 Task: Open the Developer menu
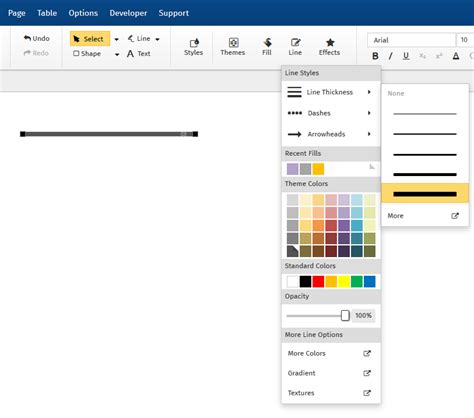pyautogui.click(x=128, y=13)
